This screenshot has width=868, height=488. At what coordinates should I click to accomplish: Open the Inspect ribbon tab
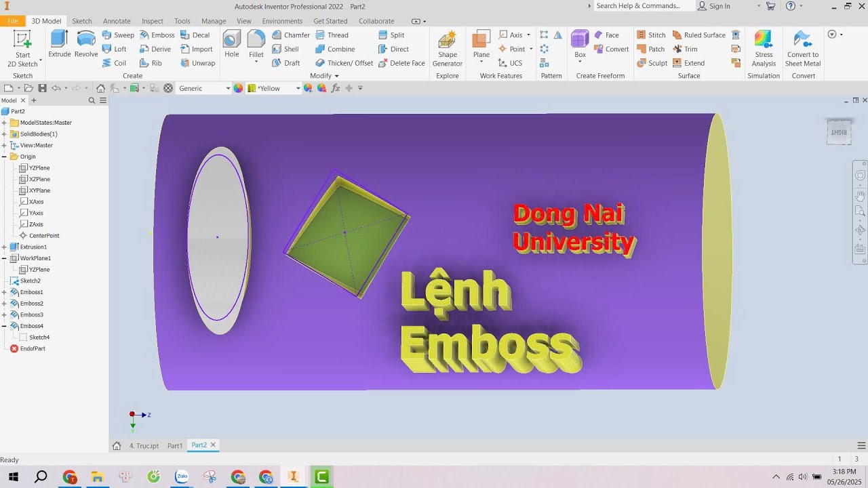point(153,21)
